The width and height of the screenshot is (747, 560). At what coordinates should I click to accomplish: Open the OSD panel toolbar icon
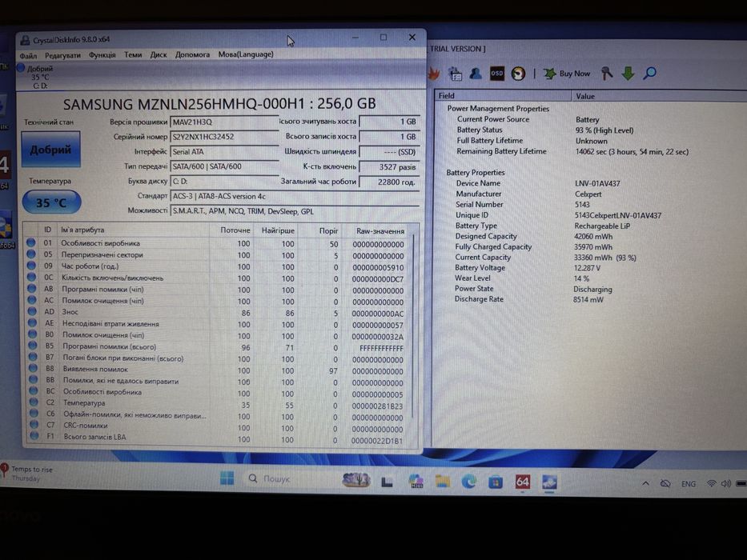pyautogui.click(x=497, y=74)
